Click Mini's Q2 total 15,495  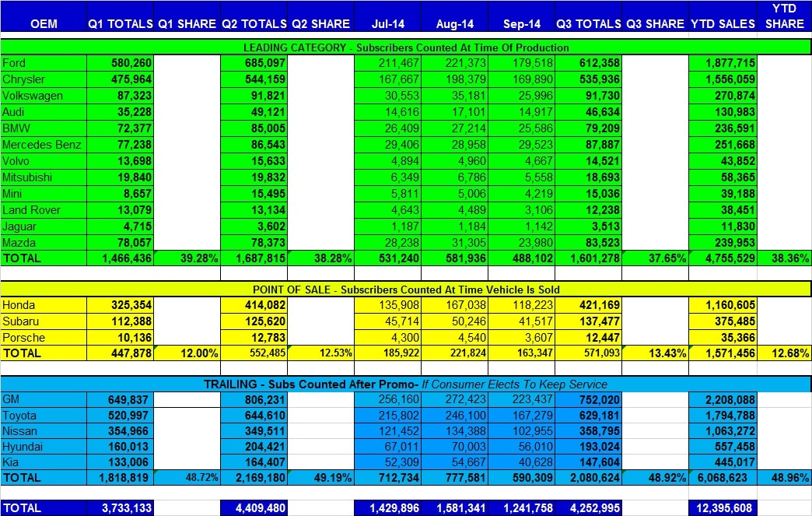(x=254, y=194)
